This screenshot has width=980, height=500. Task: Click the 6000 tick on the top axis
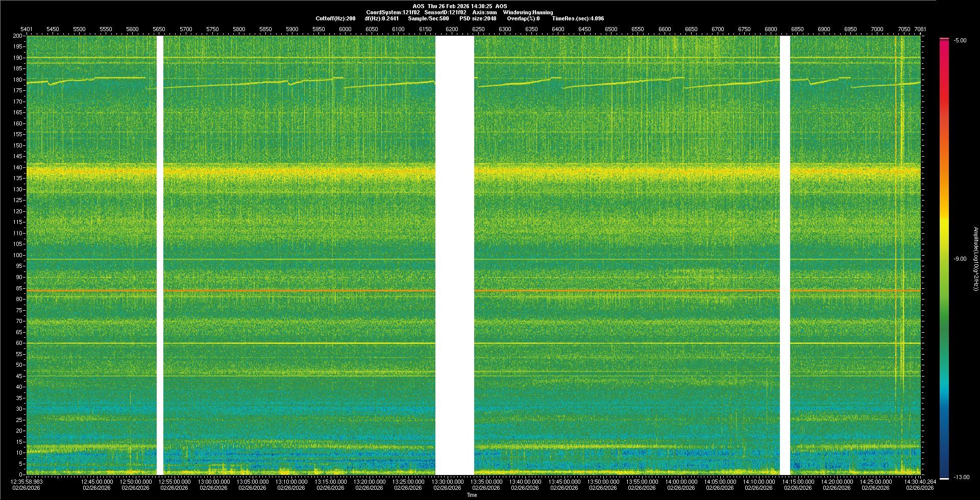[x=345, y=29]
